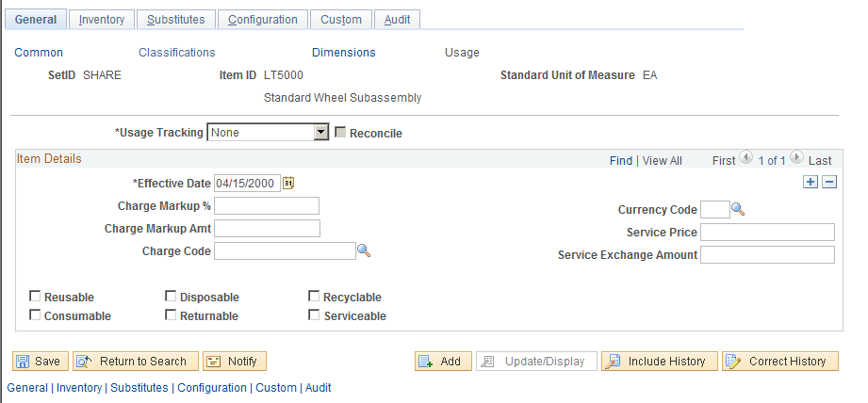Click the Correct History button
868x403 pixels.
pyautogui.click(x=780, y=361)
